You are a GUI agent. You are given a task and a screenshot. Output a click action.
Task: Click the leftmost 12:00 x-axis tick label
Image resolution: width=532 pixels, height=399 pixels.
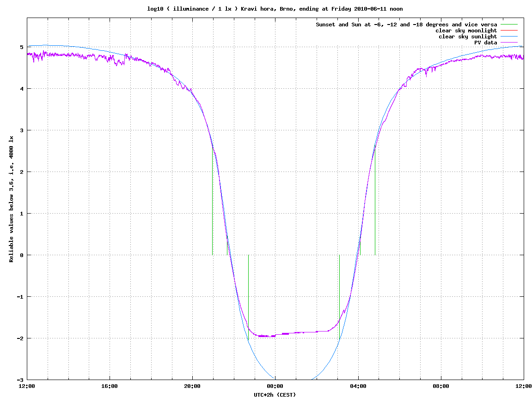click(x=27, y=386)
